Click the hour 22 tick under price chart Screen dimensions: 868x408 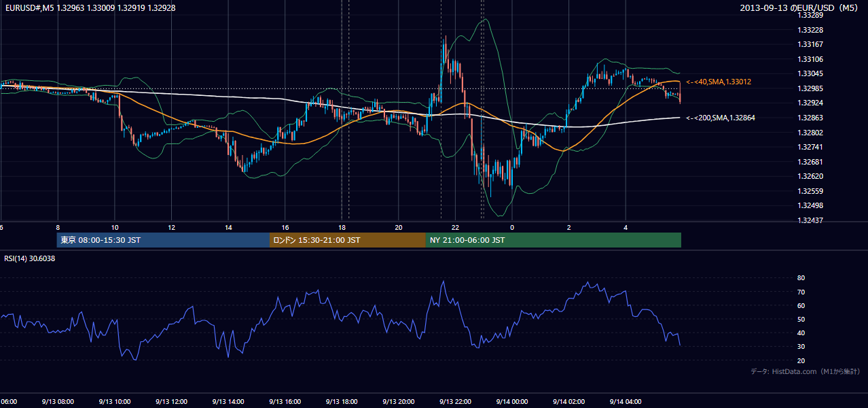(456, 228)
